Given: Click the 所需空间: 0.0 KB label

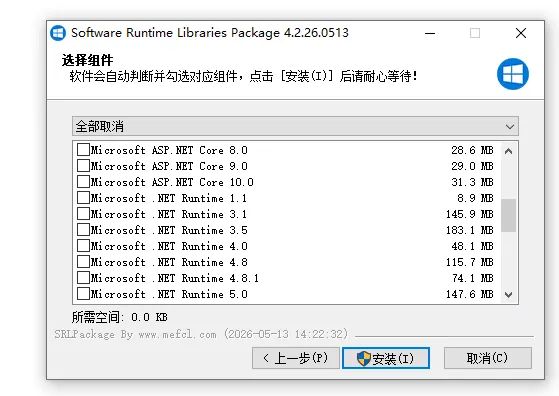Looking at the screenshot, I should click(119, 317).
